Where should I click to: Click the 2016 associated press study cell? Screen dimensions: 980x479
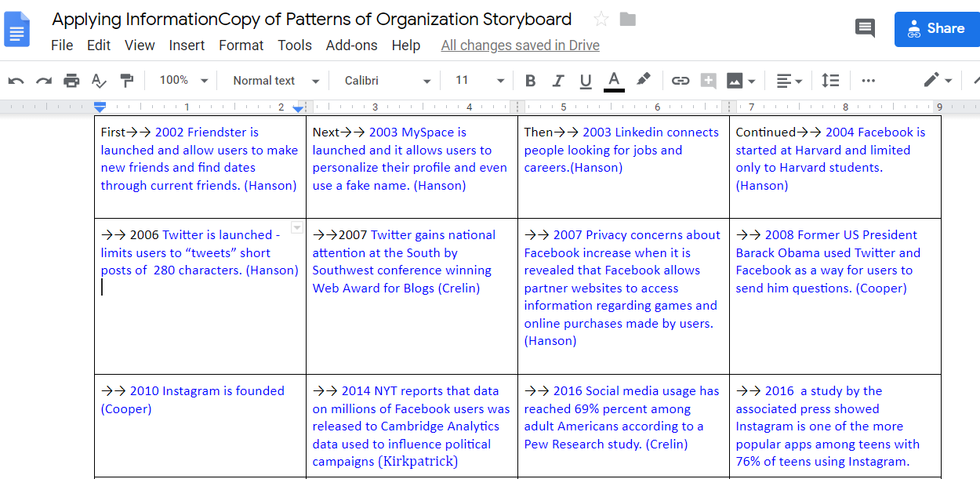tap(827, 426)
